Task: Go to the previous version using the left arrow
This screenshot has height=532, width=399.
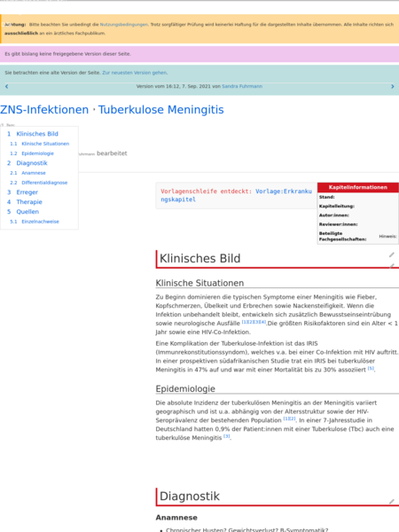Action: pos(6,87)
